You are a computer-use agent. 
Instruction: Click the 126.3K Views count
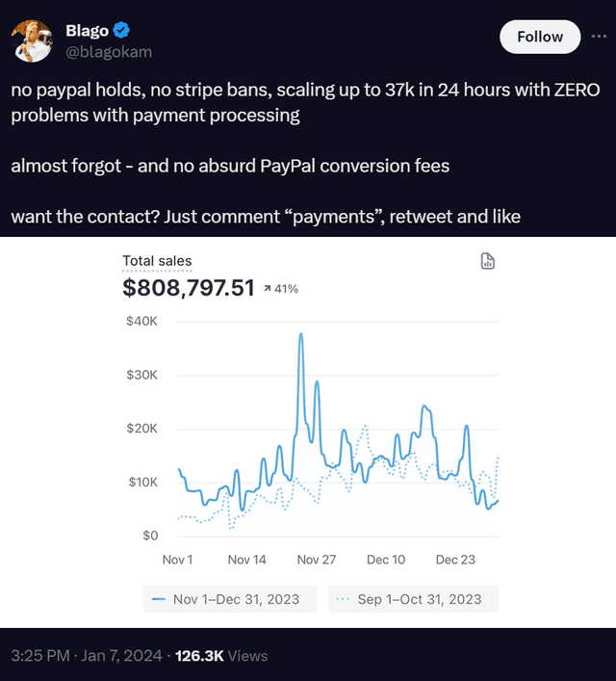(x=221, y=655)
